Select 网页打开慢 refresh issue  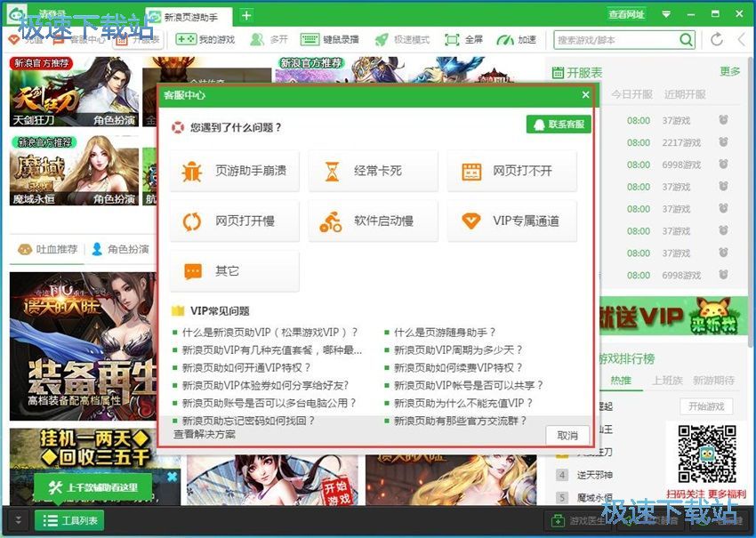[235, 221]
